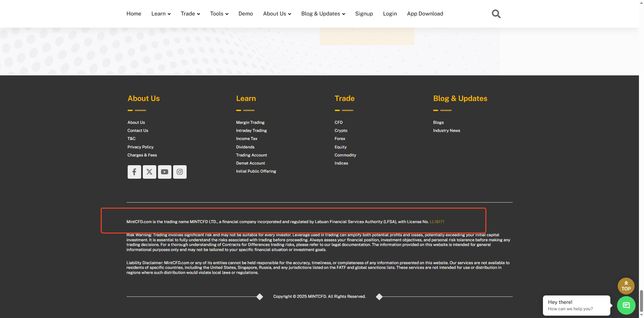Open Charges & Fees footer link
Screen dimensions: 644x318
point(142,155)
